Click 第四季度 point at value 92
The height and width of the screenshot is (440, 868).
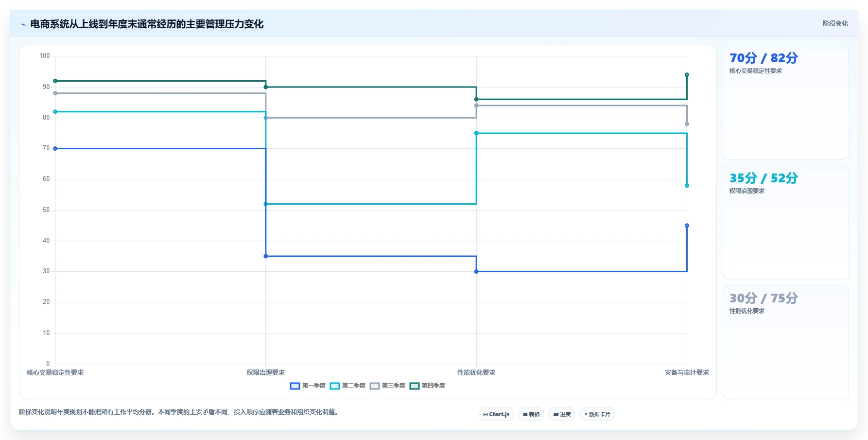tap(55, 81)
